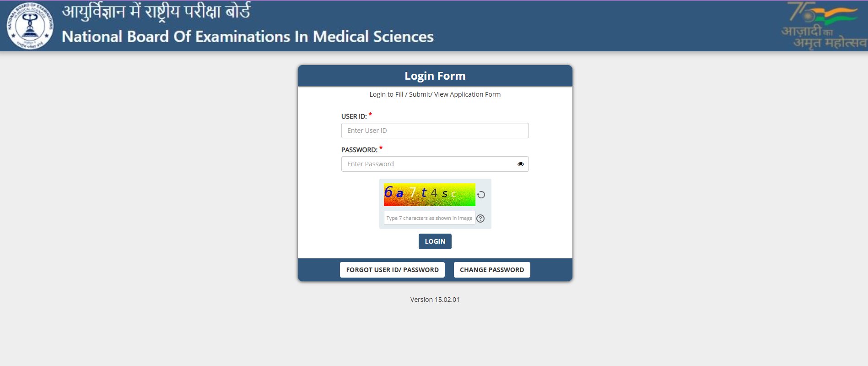
Task: Click the colorful captcha image
Action: coord(429,195)
